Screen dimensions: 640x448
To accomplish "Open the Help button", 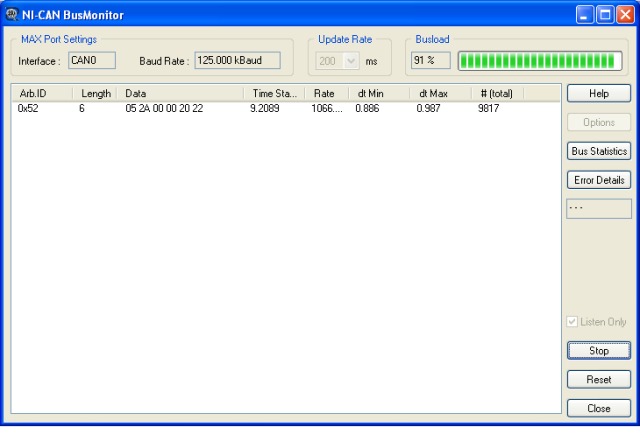I will pyautogui.click(x=598, y=93).
